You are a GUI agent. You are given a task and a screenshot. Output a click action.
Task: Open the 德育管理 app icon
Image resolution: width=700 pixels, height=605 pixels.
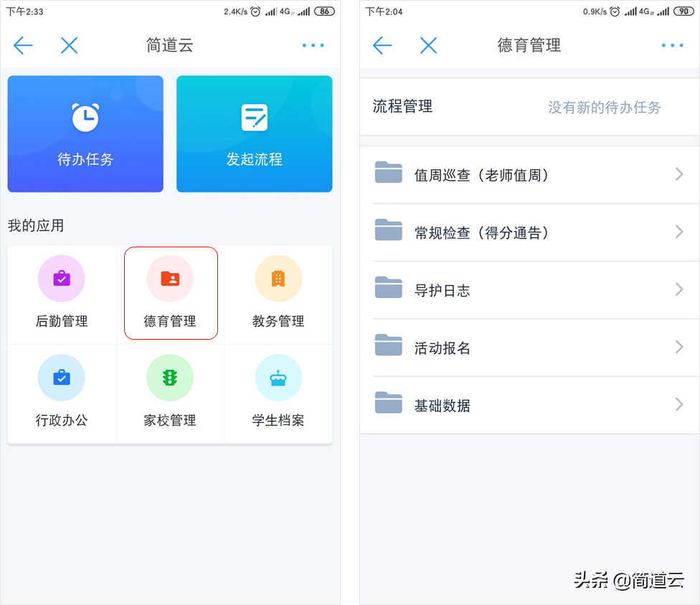pos(170,279)
